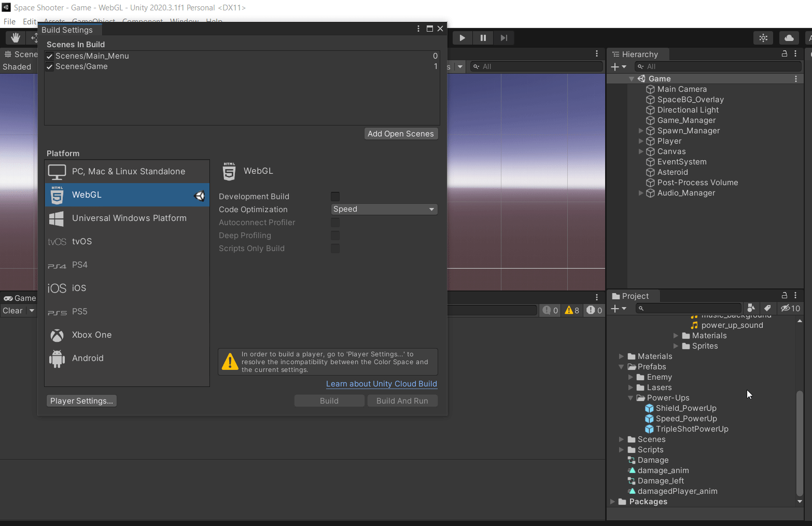
Task: Switch to the Game tab
Action: coord(20,298)
